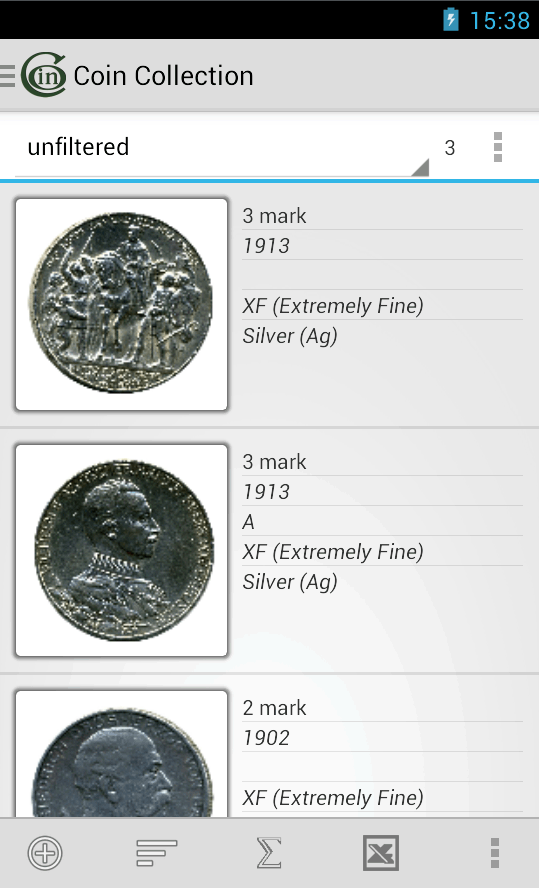The image size is (539, 888).
Task: Open the hamburger navigation drawer
Action: tap(7, 75)
